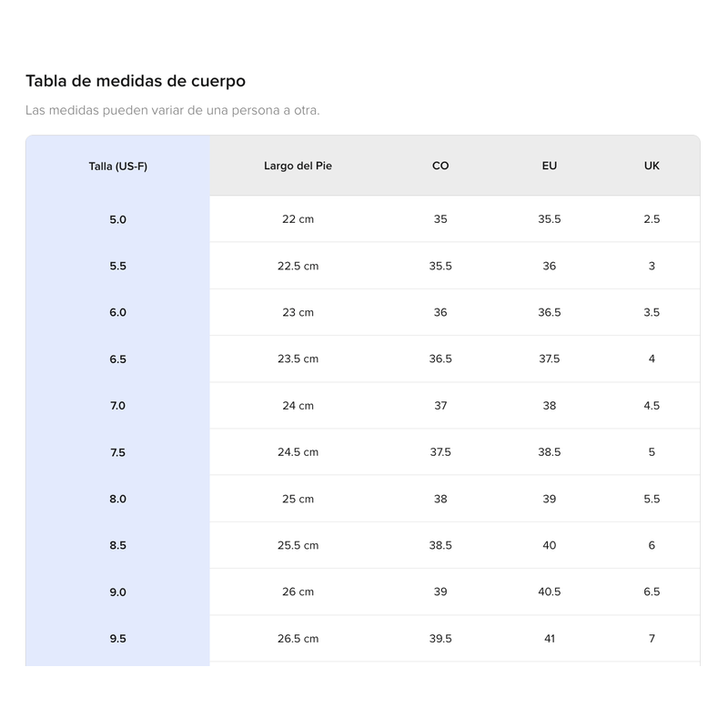728x728 pixels.
Task: Click size 5.5 in the Talla column
Action: pos(117,267)
